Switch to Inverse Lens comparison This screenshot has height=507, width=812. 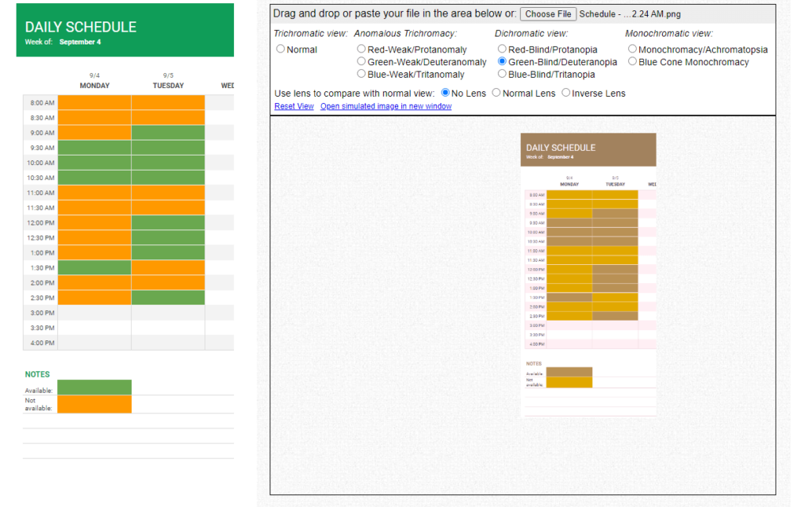[566, 93]
